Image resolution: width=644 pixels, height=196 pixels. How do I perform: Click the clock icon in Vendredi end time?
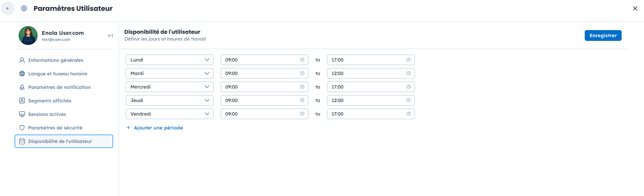[408, 114]
